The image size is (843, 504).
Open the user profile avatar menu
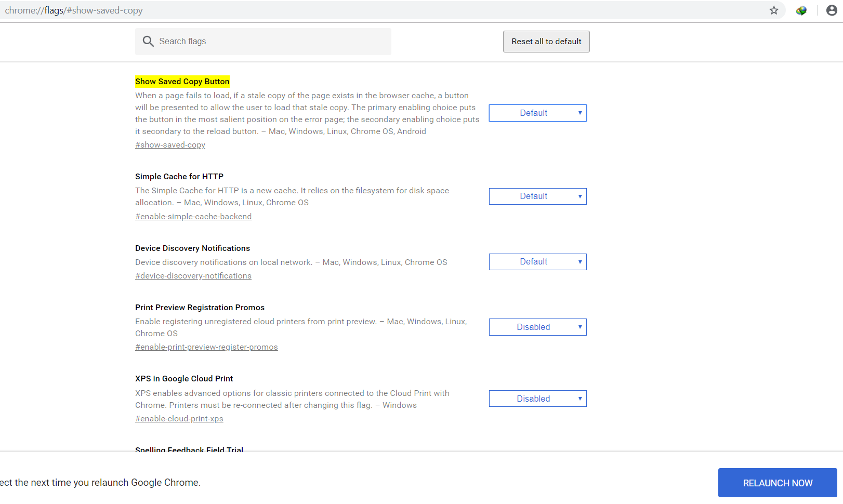832,10
